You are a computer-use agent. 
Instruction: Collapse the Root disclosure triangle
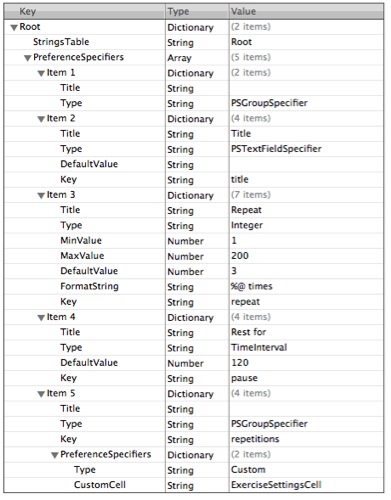(x=14, y=28)
